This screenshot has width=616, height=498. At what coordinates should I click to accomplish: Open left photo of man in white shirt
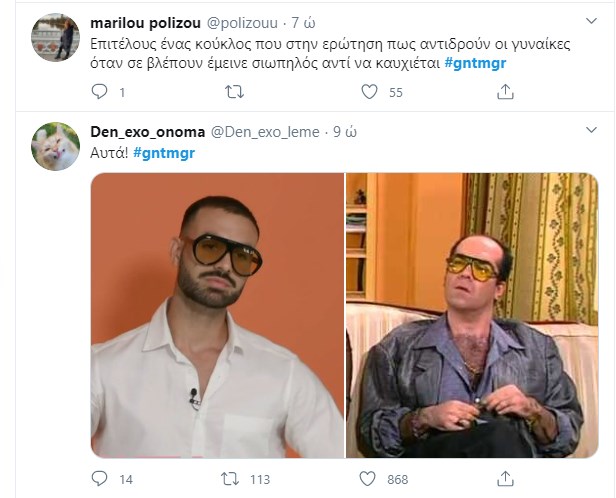[217, 316]
